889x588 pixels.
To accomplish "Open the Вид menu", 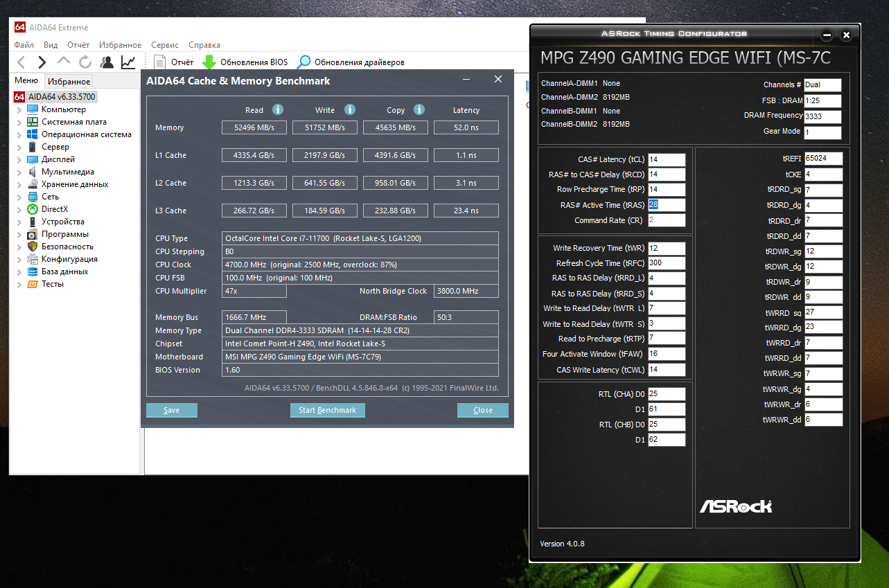I will coord(51,45).
